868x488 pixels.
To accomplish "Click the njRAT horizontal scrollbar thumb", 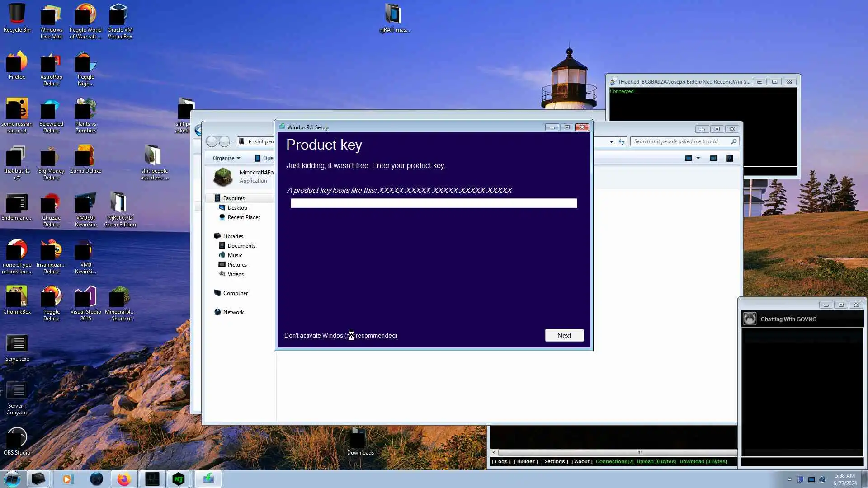I will coord(639,452).
